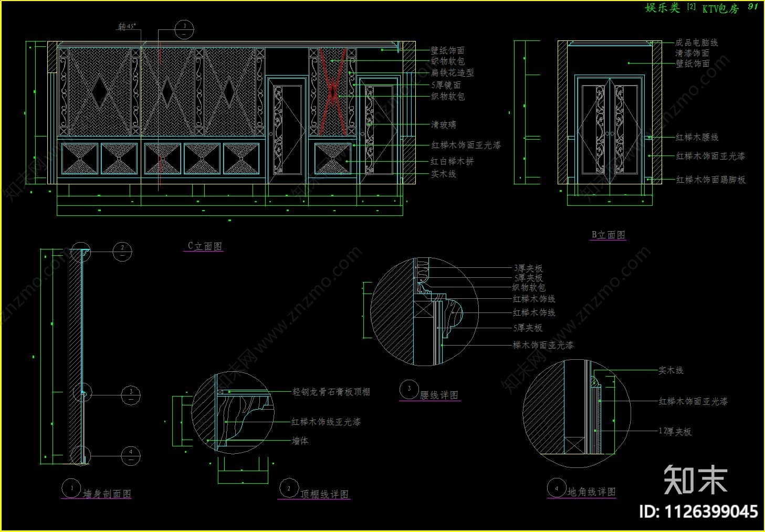Click the 'C立面图' drawing title
Screen dimensions: 765x532
click(205, 246)
